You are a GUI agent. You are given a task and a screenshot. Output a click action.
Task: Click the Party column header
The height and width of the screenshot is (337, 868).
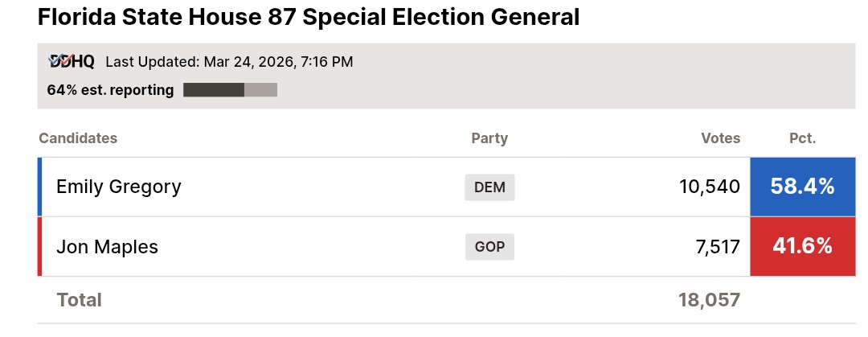pyautogui.click(x=489, y=138)
